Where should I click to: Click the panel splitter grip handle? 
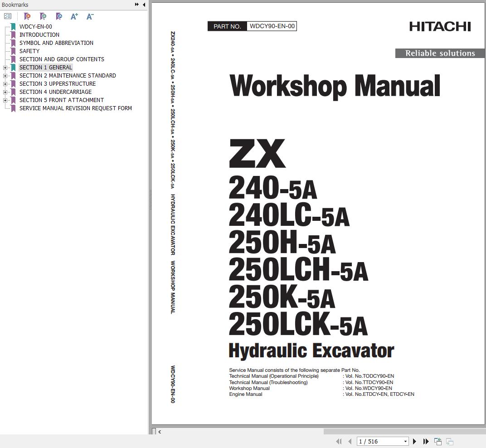tap(151, 200)
